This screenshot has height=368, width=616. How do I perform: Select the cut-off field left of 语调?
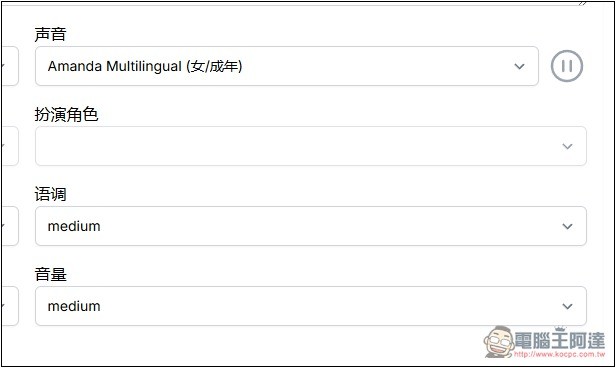[x=10, y=226]
